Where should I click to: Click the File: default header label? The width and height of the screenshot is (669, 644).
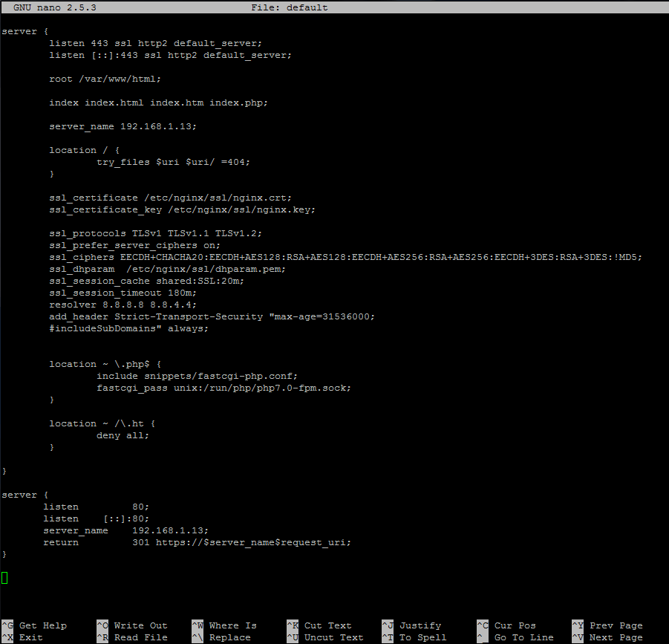click(289, 7)
